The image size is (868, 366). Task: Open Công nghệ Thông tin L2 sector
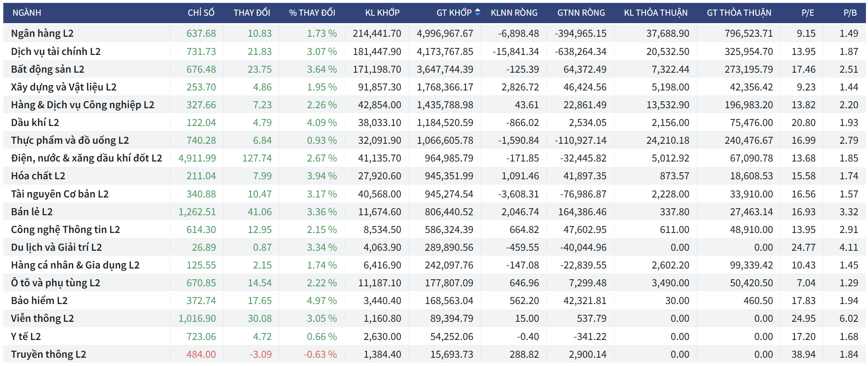click(x=65, y=230)
